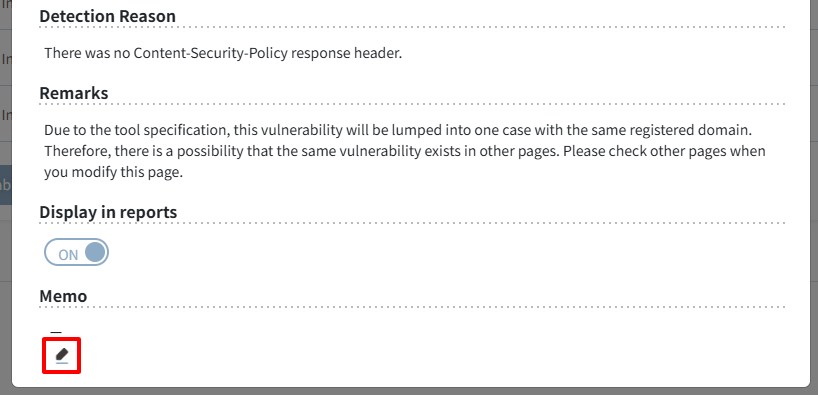
Task: Click the Memo section heading
Action: point(63,296)
